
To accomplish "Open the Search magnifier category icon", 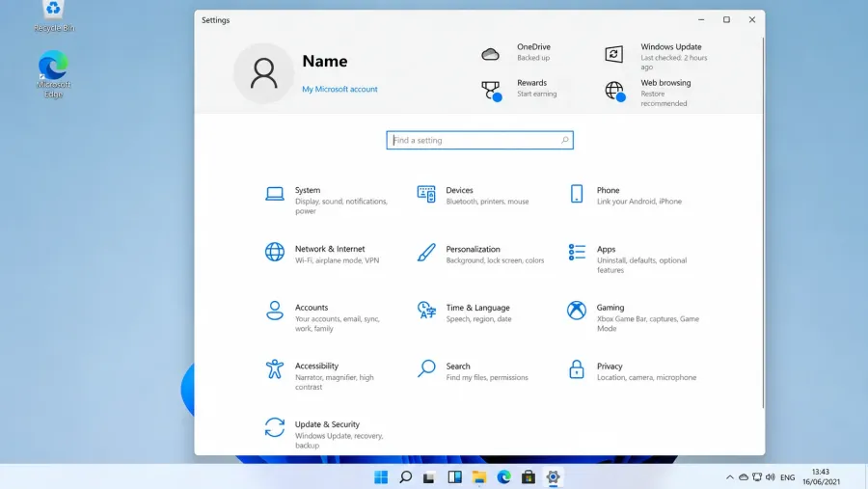I will [425, 368].
